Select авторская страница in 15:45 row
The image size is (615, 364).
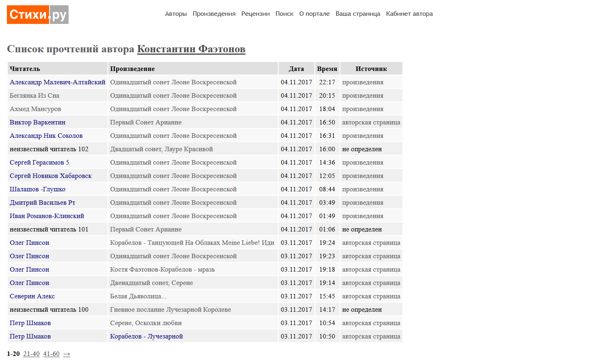(x=371, y=296)
